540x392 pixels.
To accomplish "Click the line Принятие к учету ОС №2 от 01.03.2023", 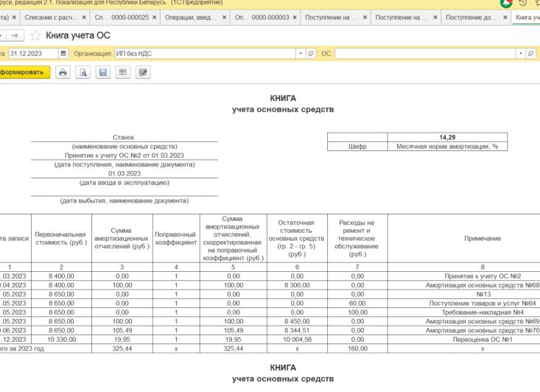I will tap(125, 155).
